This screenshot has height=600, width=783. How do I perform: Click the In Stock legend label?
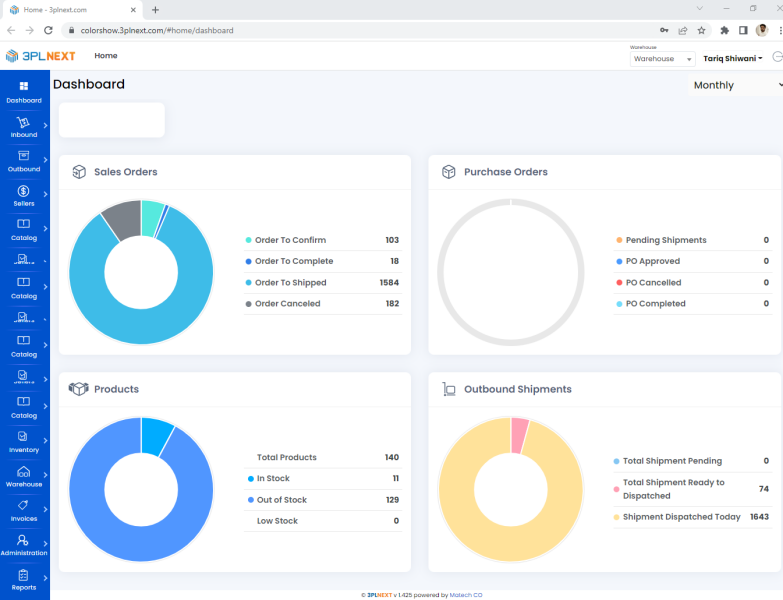(x=273, y=478)
